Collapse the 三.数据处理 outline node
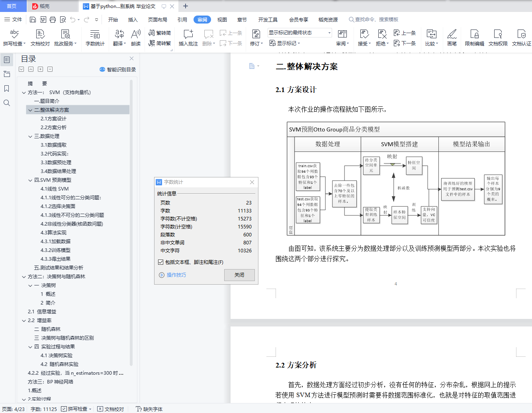This screenshot has width=532, height=413. point(30,136)
